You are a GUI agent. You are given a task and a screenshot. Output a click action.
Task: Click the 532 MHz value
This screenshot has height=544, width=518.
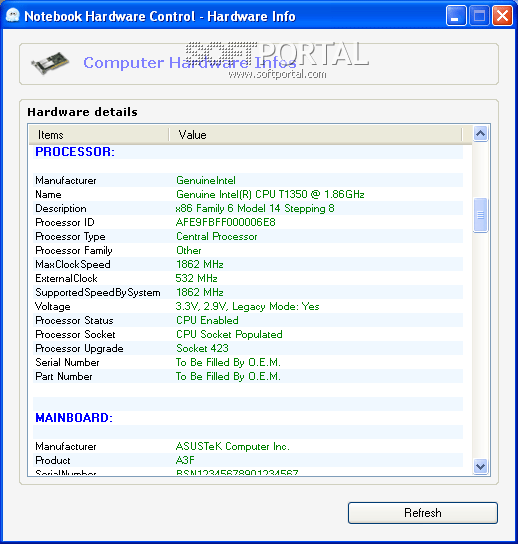[x=196, y=278]
